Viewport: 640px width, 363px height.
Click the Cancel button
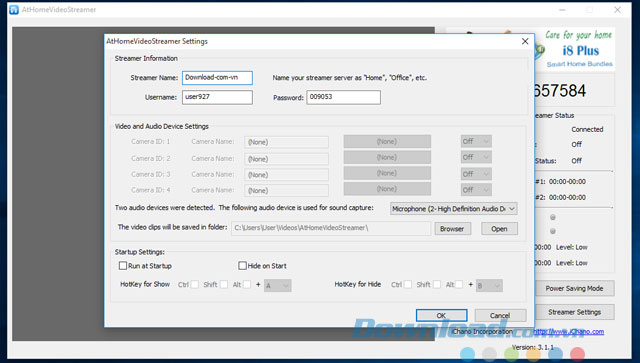pos(500,316)
